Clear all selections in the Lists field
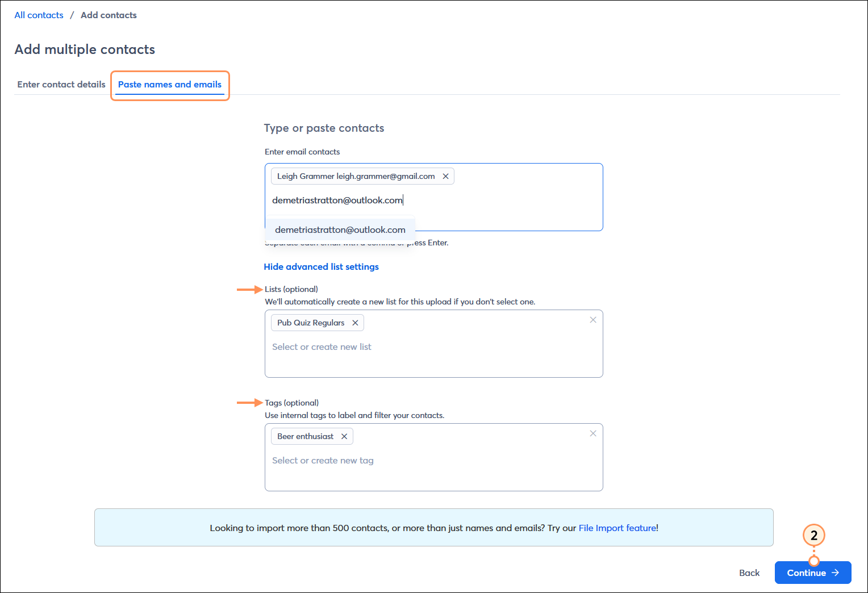 [592, 320]
